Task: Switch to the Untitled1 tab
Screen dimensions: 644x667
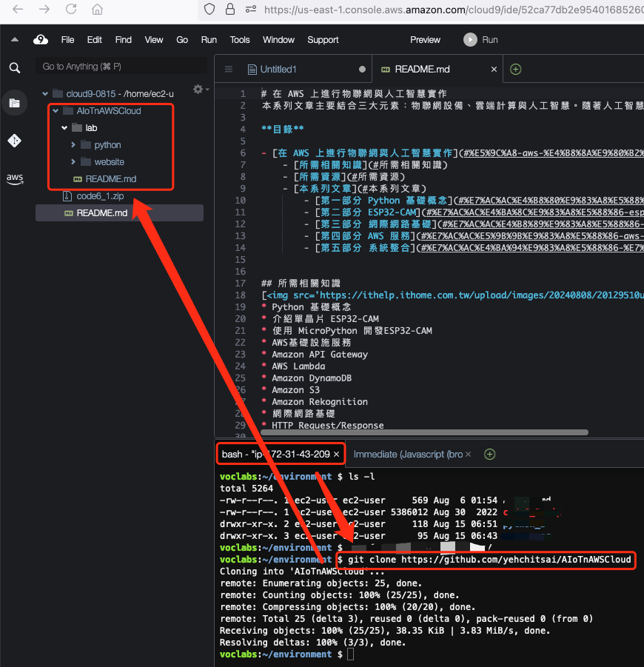Action: [x=278, y=69]
